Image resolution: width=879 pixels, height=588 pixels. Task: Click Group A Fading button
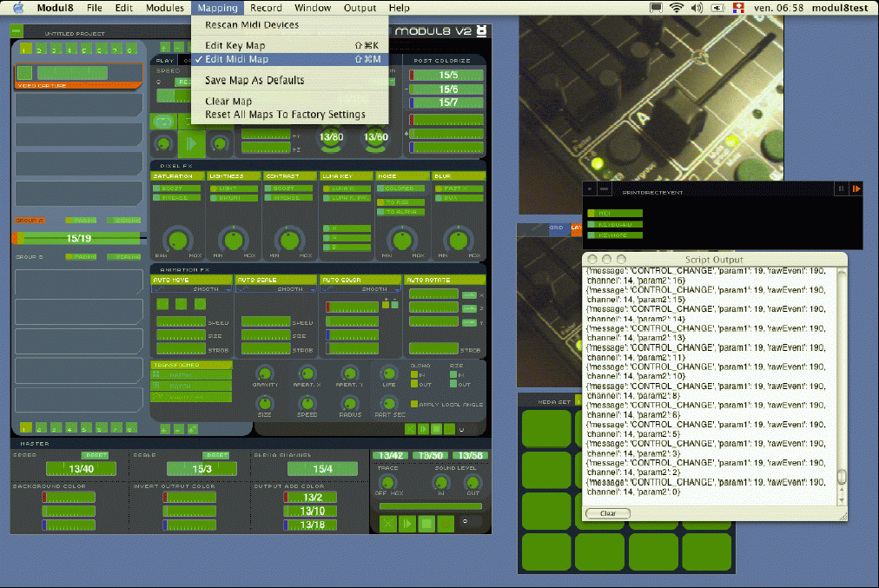point(82,221)
